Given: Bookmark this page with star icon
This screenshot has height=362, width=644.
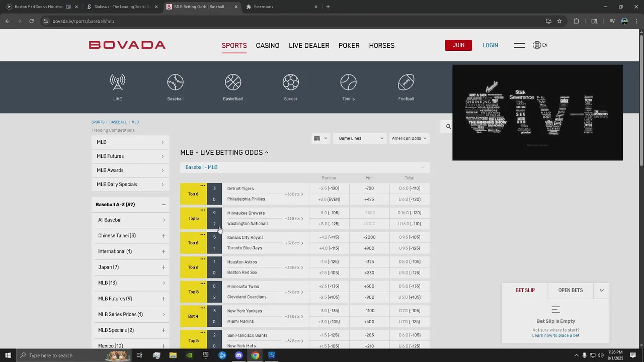Looking at the screenshot, I should click(559, 21).
